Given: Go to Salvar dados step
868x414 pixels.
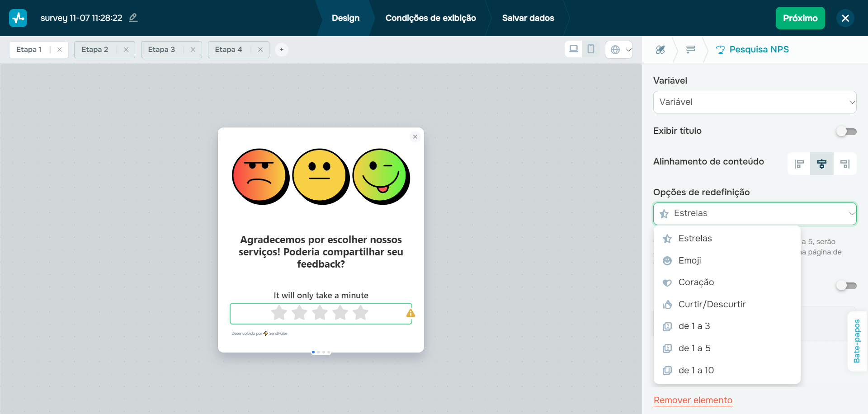Looking at the screenshot, I should [528, 18].
